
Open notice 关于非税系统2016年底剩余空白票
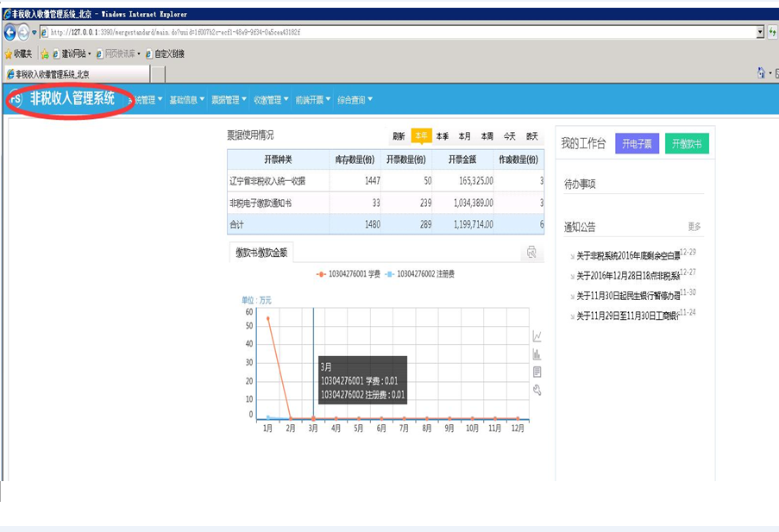coord(628,256)
